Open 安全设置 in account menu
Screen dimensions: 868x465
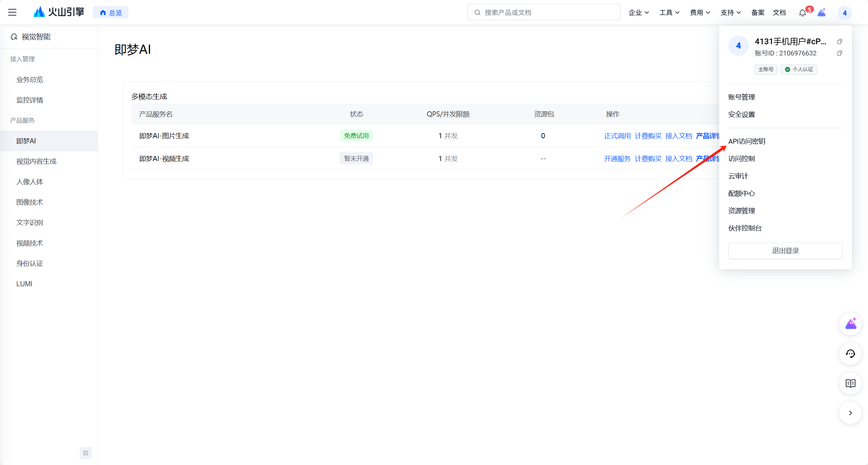click(742, 114)
